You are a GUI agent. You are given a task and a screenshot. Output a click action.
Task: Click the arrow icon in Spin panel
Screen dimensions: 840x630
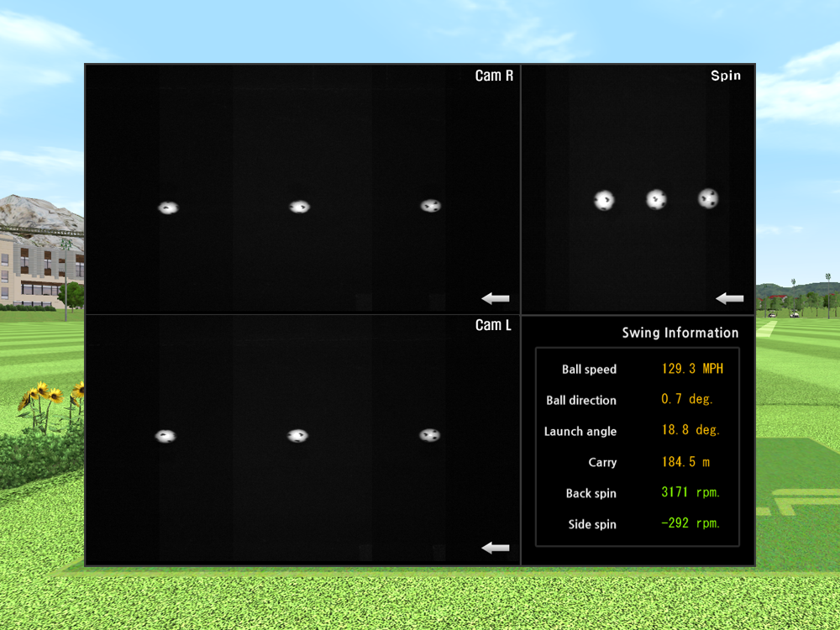tap(730, 298)
